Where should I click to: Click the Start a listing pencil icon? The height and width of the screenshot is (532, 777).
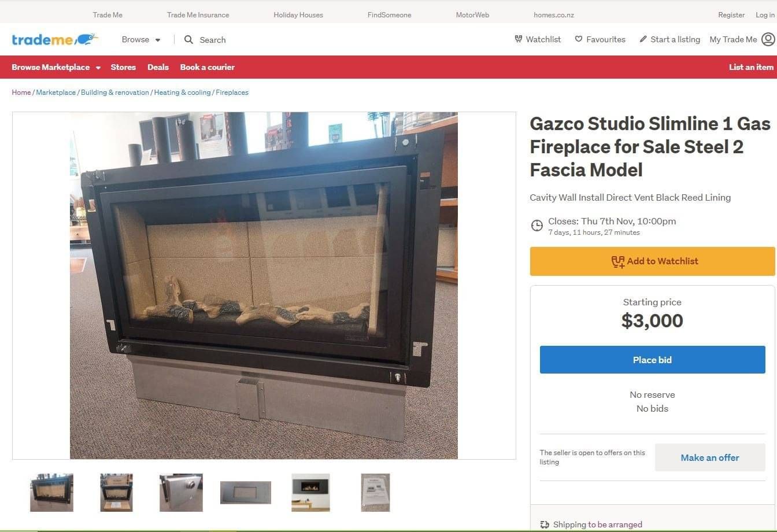coord(643,39)
